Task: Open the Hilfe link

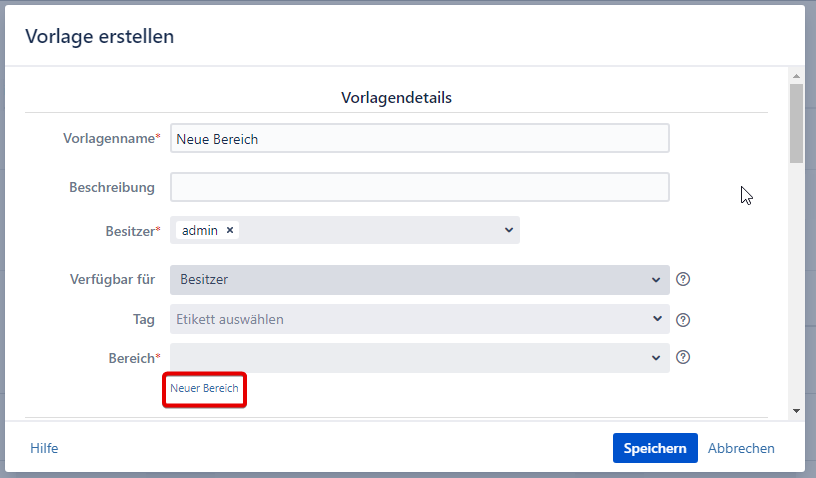Action: coord(44,448)
